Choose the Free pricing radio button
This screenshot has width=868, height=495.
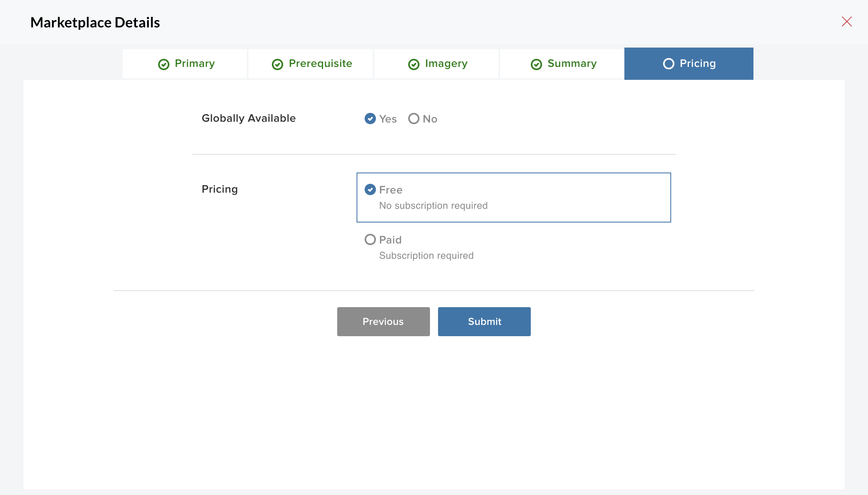click(x=370, y=189)
